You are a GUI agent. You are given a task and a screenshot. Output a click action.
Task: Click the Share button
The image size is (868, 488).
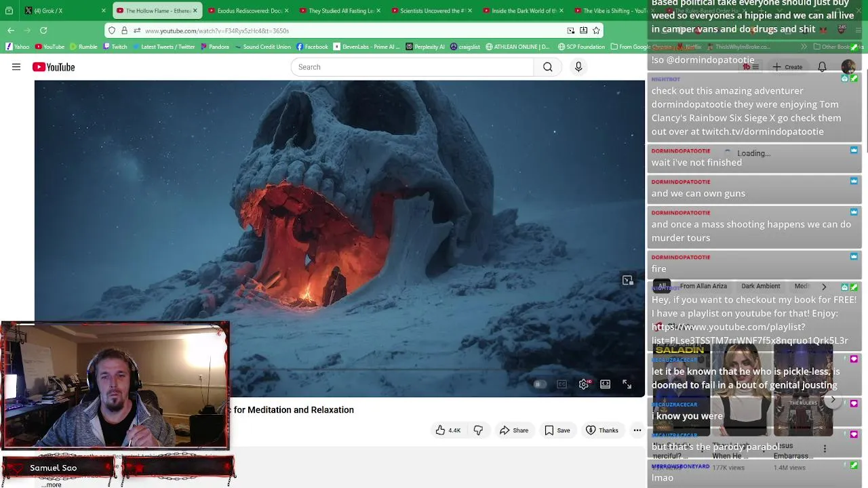513,430
